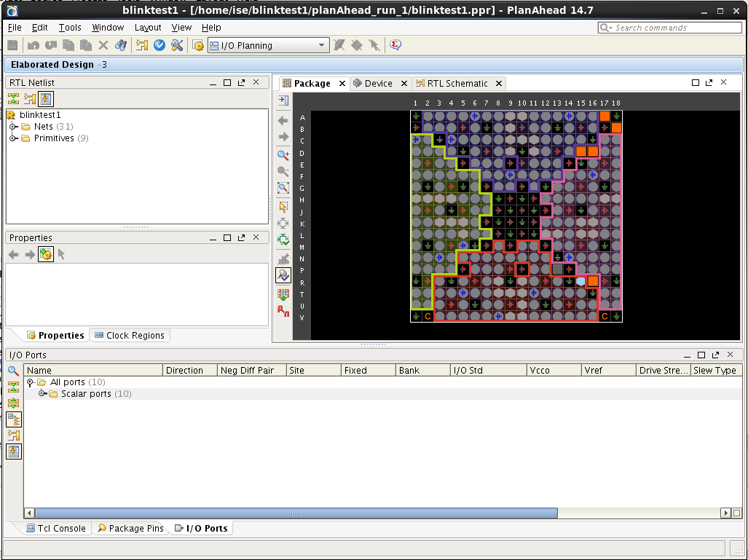Viewport: 748px width, 560px height.
Task: Toggle the auto-scroll button in I/O Ports
Action: [14, 451]
